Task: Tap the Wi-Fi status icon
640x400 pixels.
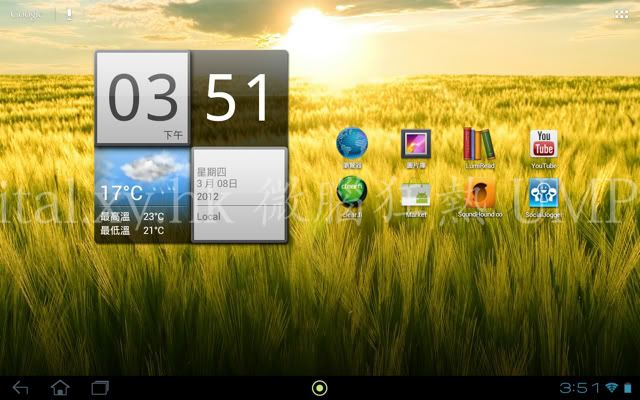Action: [610, 387]
